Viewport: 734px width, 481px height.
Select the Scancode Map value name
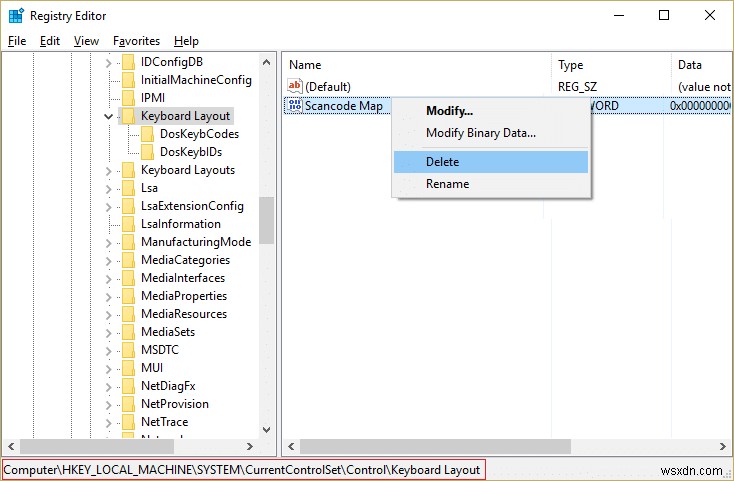pos(344,106)
